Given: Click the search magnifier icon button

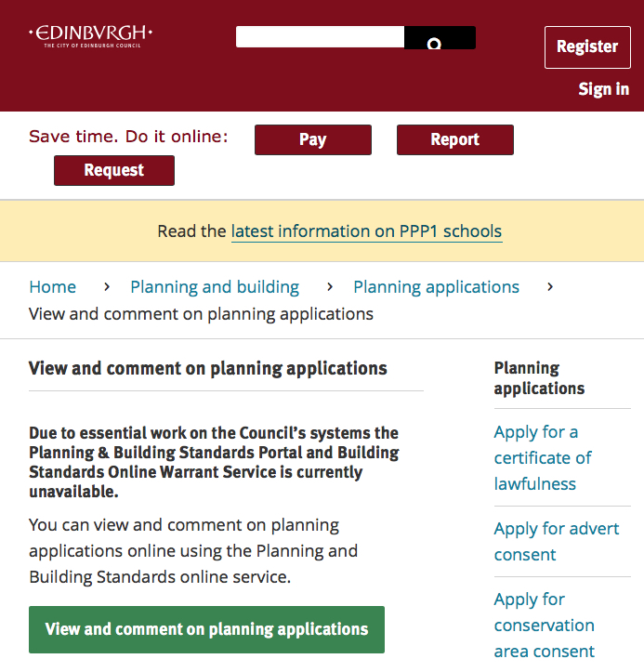Looking at the screenshot, I should [440, 38].
